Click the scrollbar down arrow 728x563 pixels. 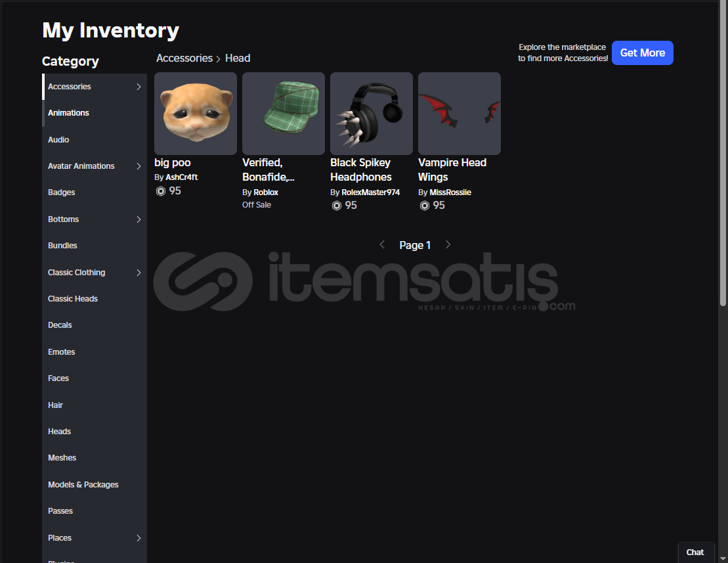tap(723, 558)
